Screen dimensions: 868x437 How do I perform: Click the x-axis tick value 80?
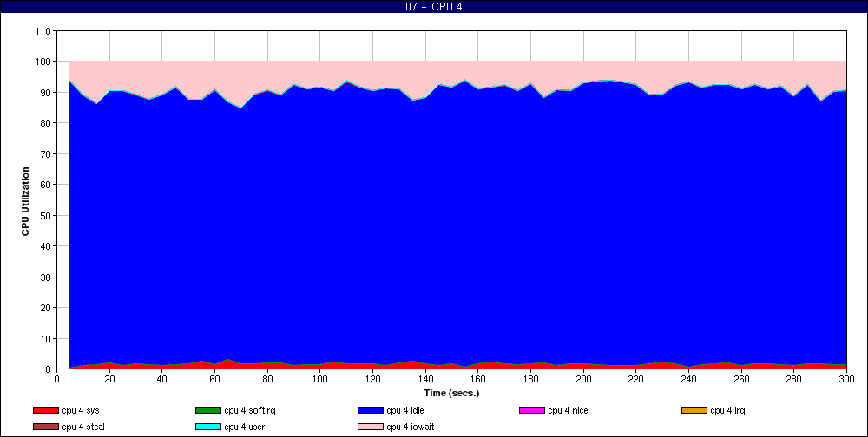[x=267, y=379]
